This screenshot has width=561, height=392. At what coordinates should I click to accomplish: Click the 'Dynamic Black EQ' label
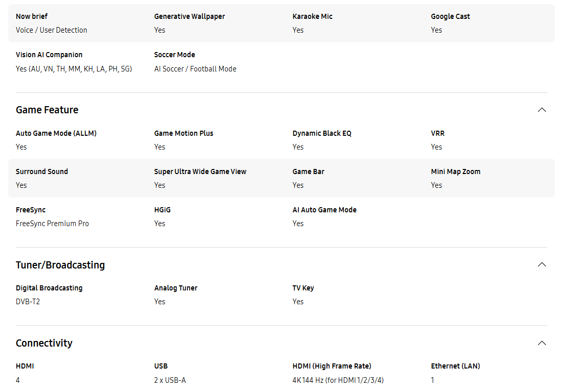[322, 133]
